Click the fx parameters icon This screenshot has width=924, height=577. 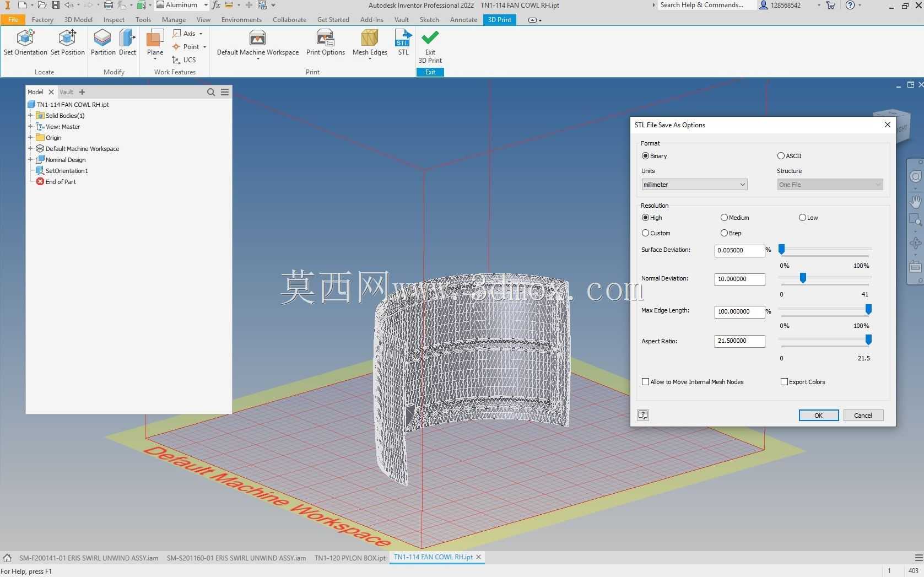pos(216,5)
